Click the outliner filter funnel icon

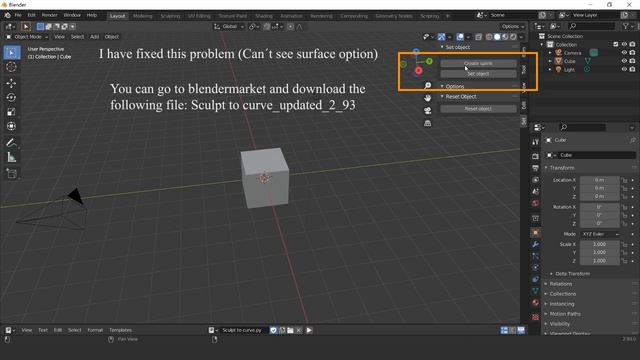[x=626, y=26]
